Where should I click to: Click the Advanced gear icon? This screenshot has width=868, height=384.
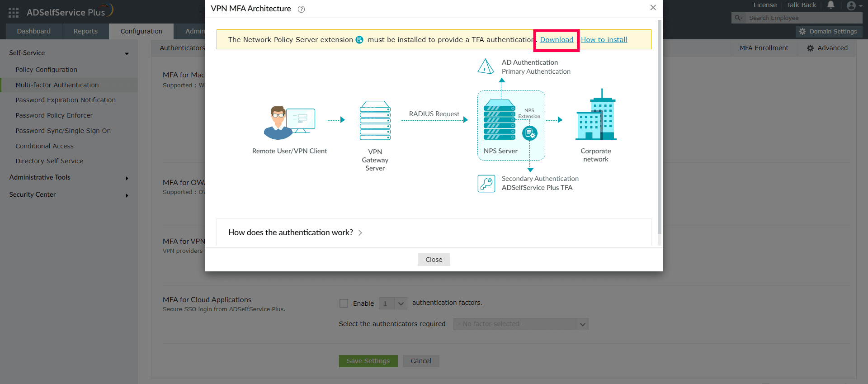coord(810,48)
